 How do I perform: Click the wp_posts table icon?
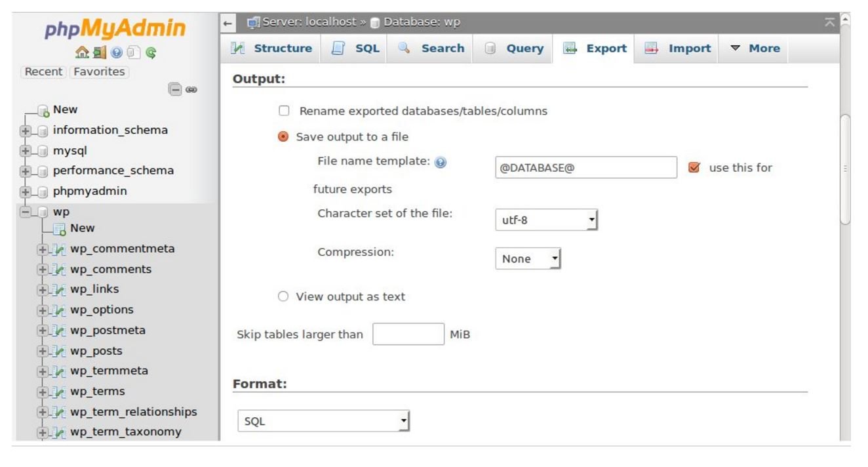coord(60,351)
